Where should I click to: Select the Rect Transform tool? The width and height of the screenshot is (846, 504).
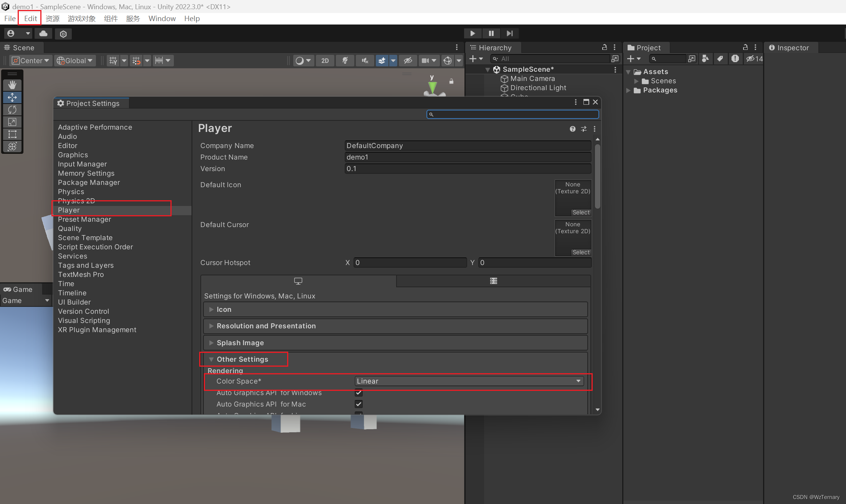point(12,134)
